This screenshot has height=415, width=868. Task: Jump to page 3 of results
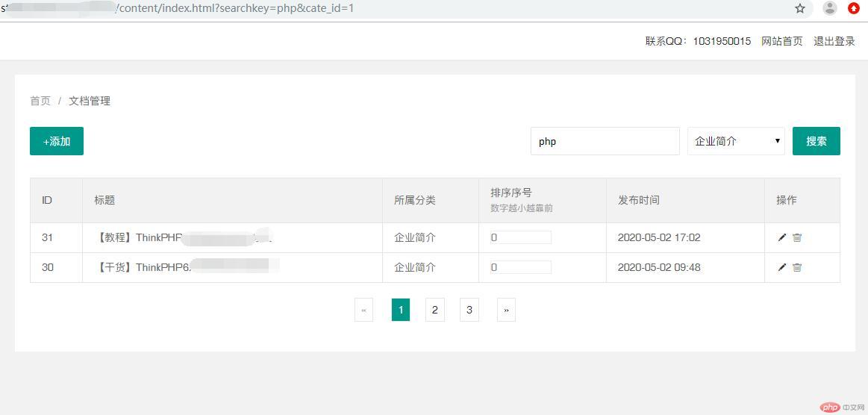(x=469, y=310)
